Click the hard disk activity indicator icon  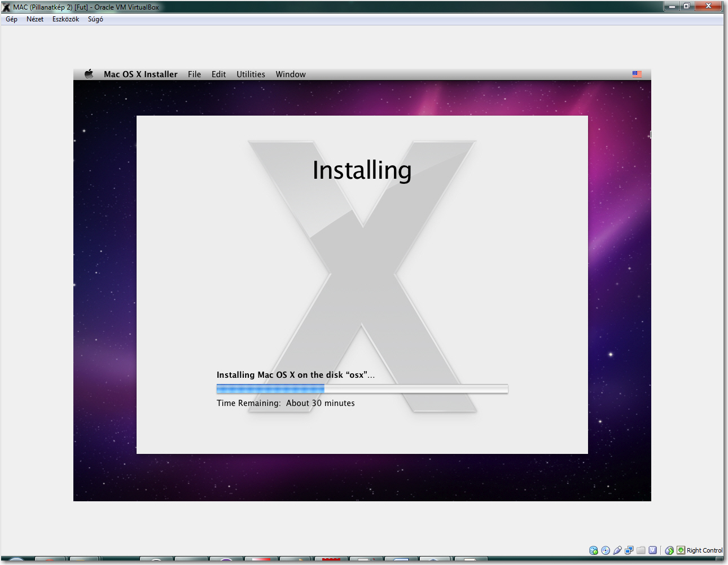coord(594,550)
